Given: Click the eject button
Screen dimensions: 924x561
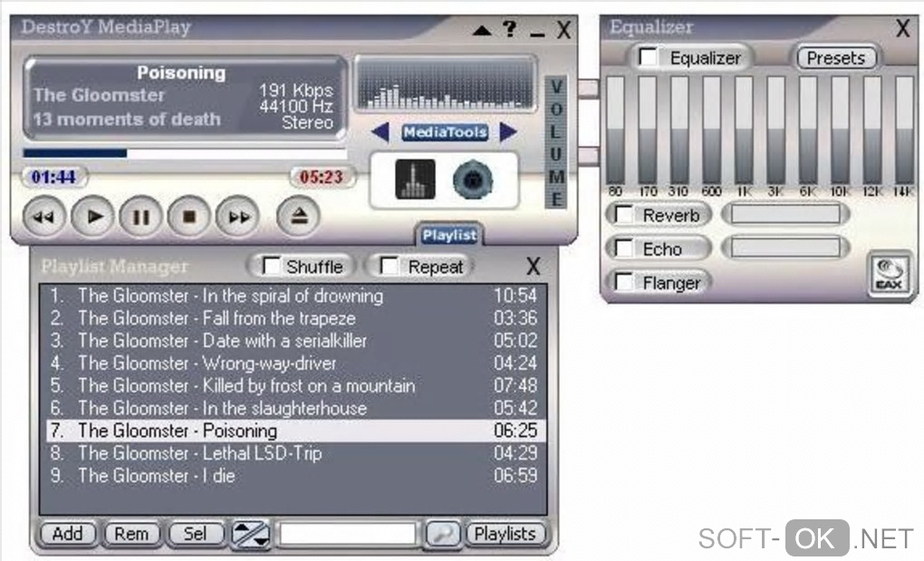Looking at the screenshot, I should coord(299,217).
